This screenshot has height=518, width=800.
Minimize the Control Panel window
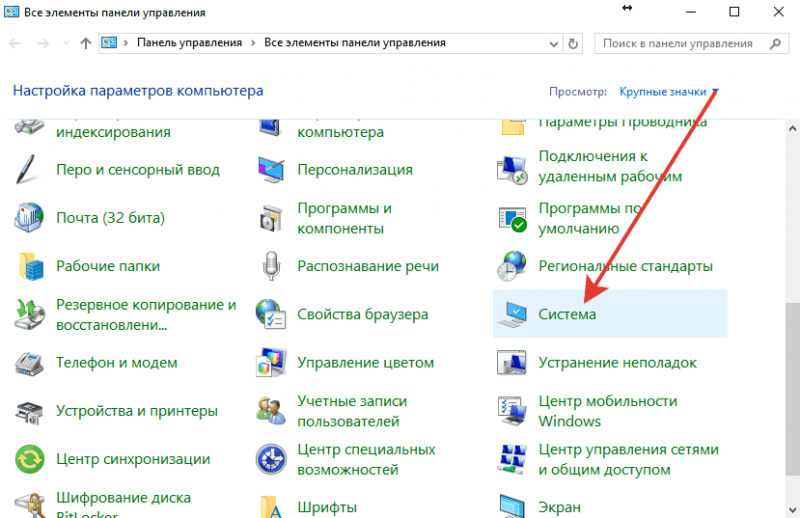pyautogui.click(x=690, y=12)
